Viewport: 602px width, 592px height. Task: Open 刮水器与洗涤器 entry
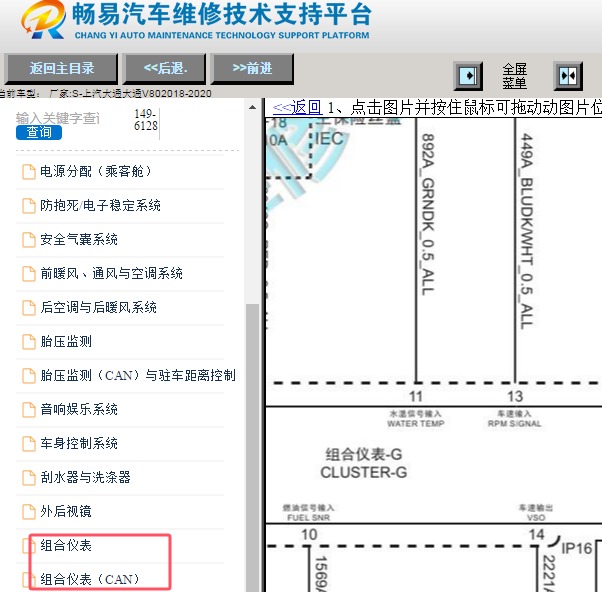[85, 478]
